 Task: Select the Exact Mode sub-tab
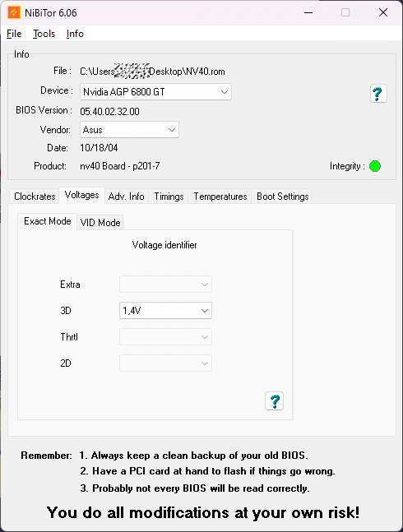pyautogui.click(x=47, y=221)
